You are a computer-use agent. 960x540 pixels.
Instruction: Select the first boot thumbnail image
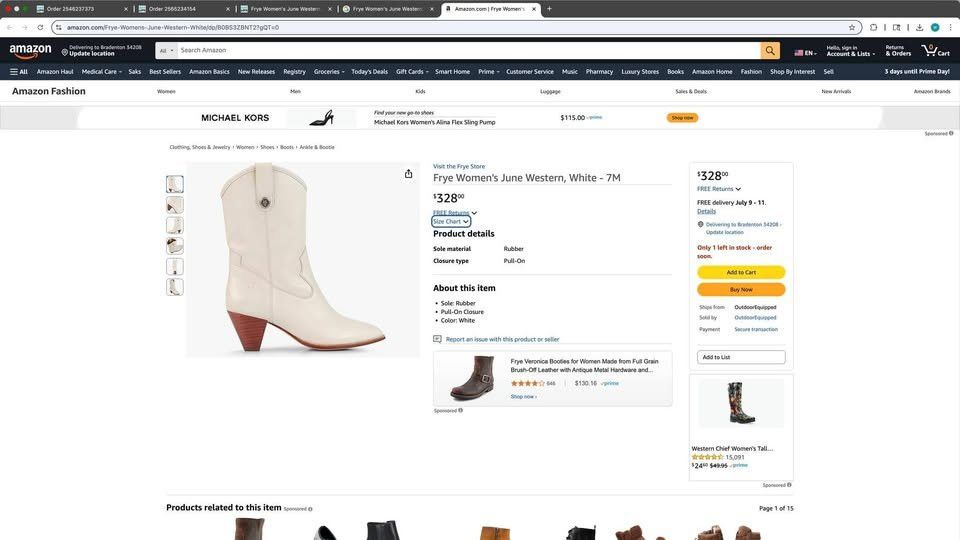point(174,184)
